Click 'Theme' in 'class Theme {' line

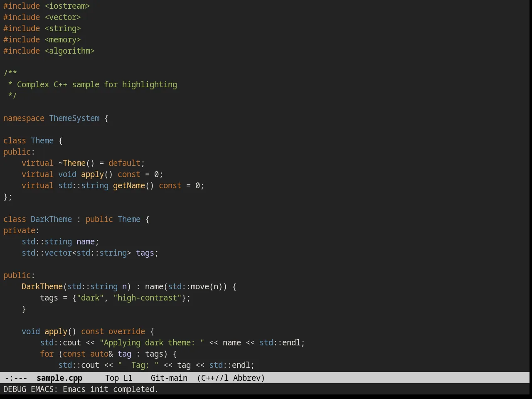click(x=42, y=140)
